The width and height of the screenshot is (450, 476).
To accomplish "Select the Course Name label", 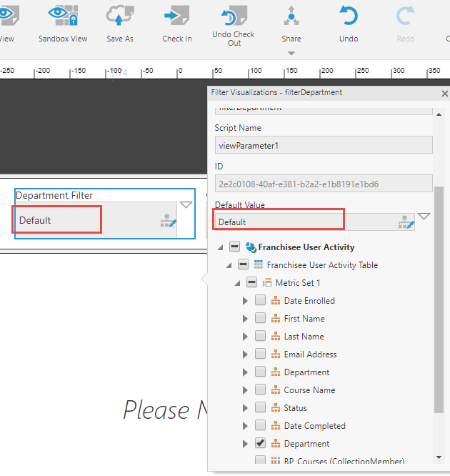I will pos(309,390).
